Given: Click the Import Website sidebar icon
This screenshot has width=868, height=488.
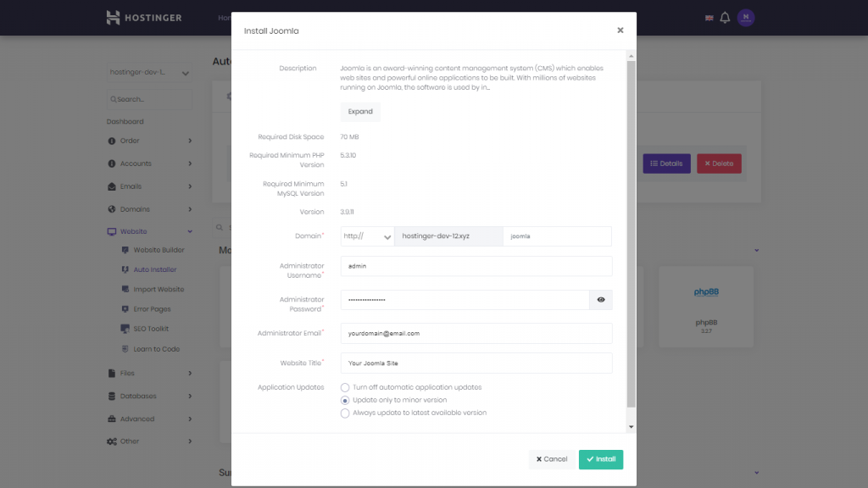Looking at the screenshot, I should point(125,290).
